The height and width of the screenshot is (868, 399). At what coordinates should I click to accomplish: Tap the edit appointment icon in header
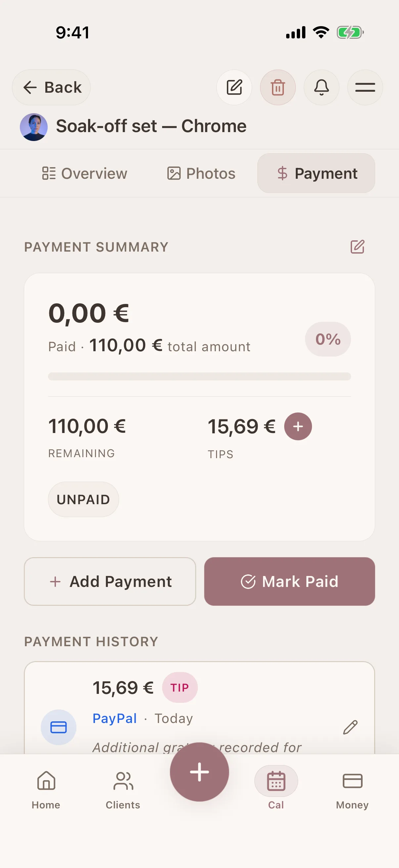(x=234, y=87)
